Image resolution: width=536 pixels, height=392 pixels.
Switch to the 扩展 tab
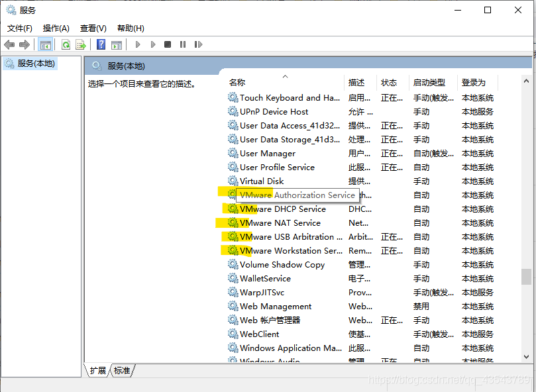coord(98,370)
